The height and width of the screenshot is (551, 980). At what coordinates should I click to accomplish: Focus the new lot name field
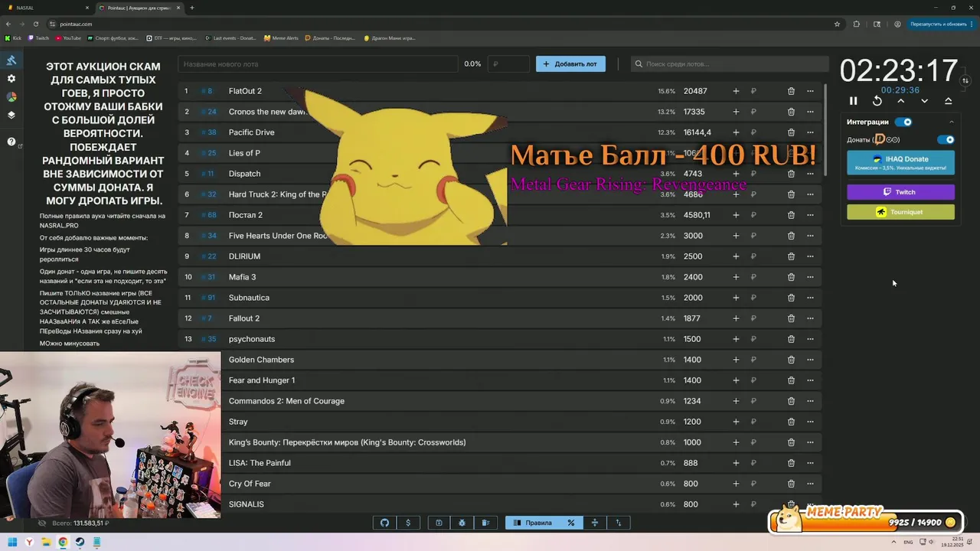(x=318, y=64)
